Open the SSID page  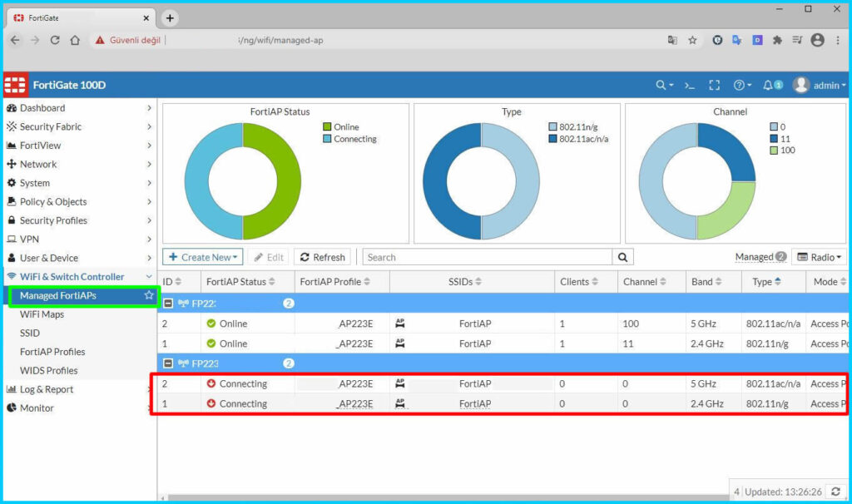point(30,333)
